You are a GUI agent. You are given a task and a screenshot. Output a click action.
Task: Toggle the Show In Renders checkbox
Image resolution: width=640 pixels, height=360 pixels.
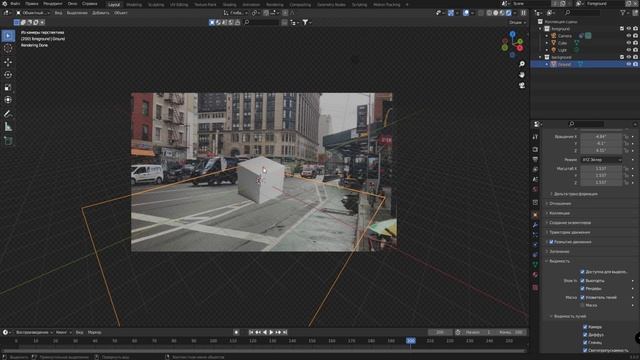582,289
